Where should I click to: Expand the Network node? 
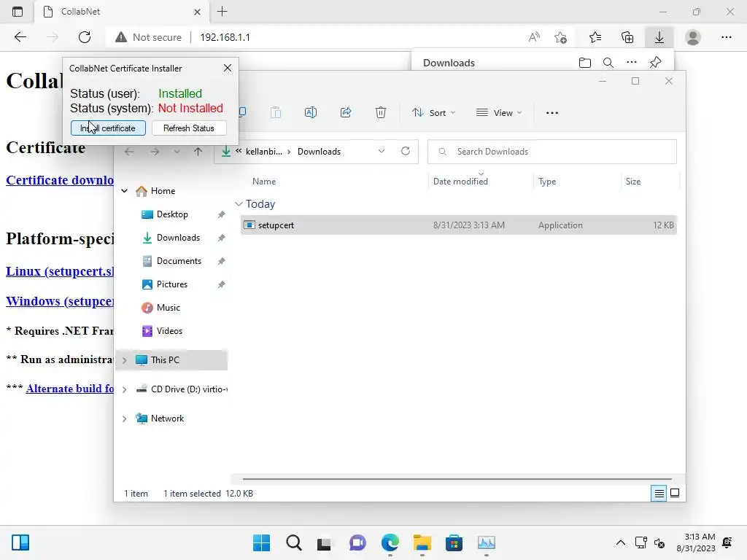[x=124, y=419]
